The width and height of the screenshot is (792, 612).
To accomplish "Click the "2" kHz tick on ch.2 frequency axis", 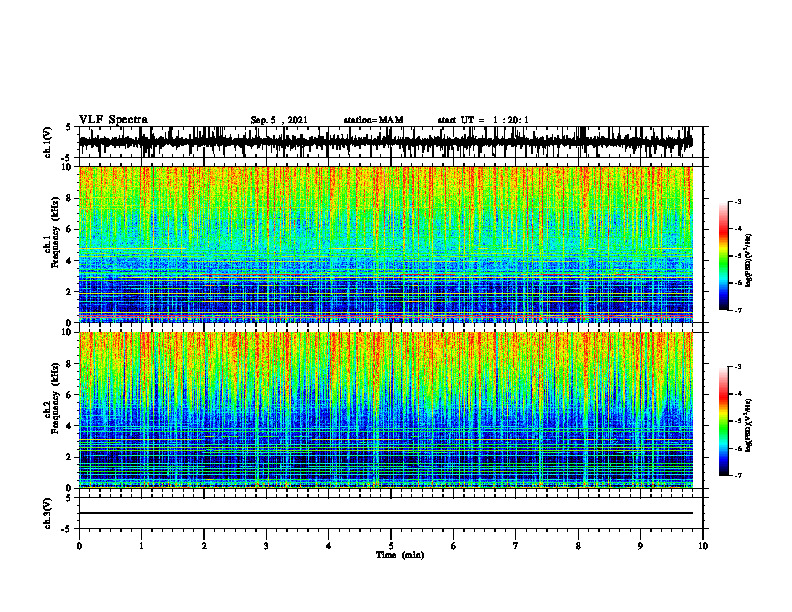I will tap(71, 457).
